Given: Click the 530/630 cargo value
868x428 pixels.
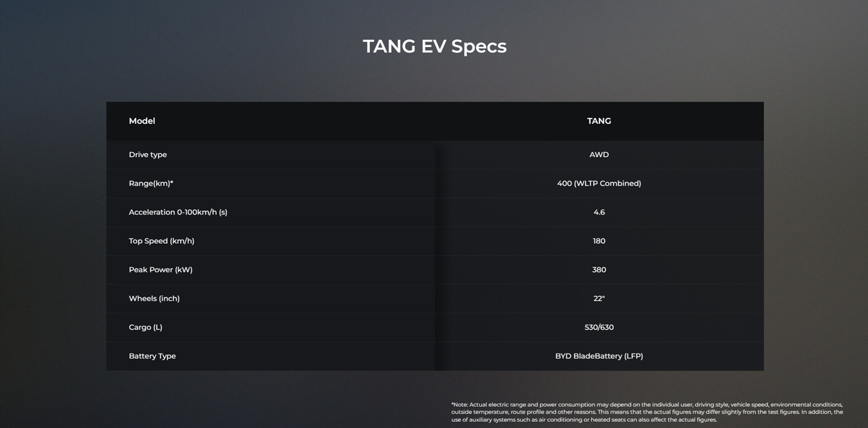Looking at the screenshot, I should click(x=599, y=328).
